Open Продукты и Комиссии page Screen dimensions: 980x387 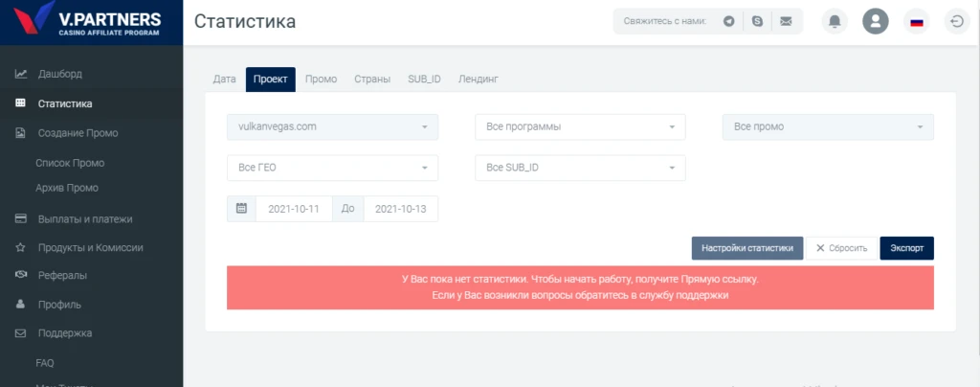point(91,247)
